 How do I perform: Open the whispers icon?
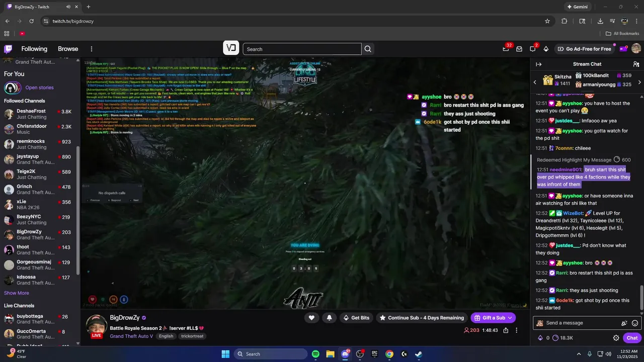click(x=532, y=49)
